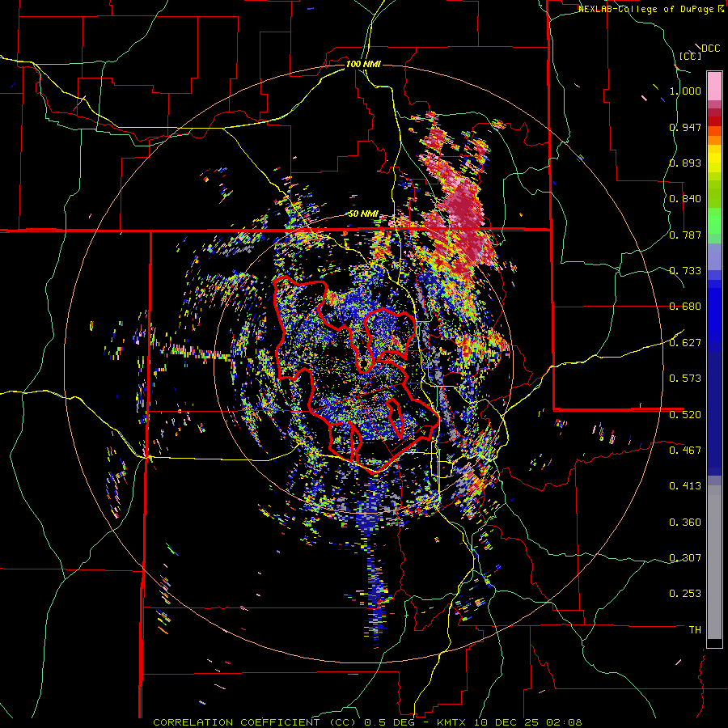
Task: Click the 0.787 legend value
Action: (685, 235)
